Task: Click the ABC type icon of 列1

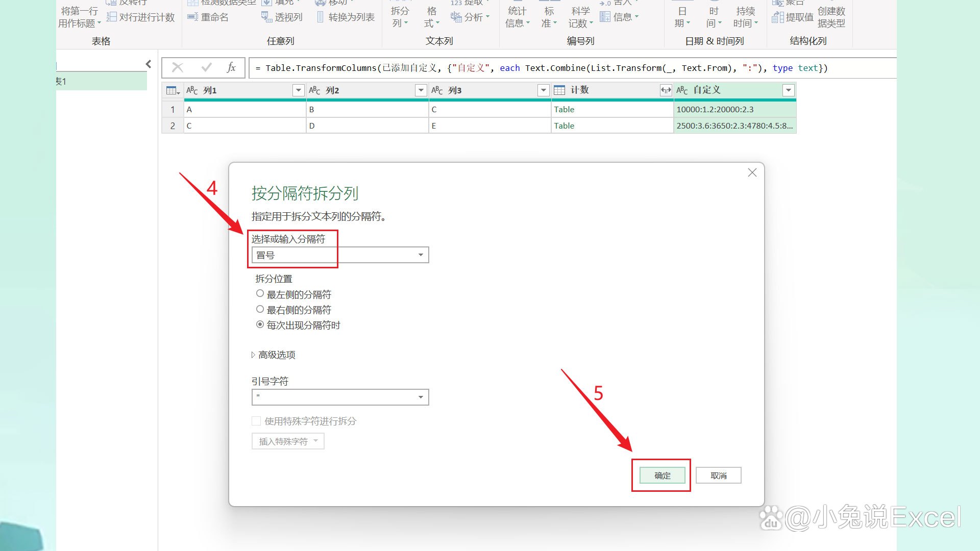Action: click(x=192, y=90)
